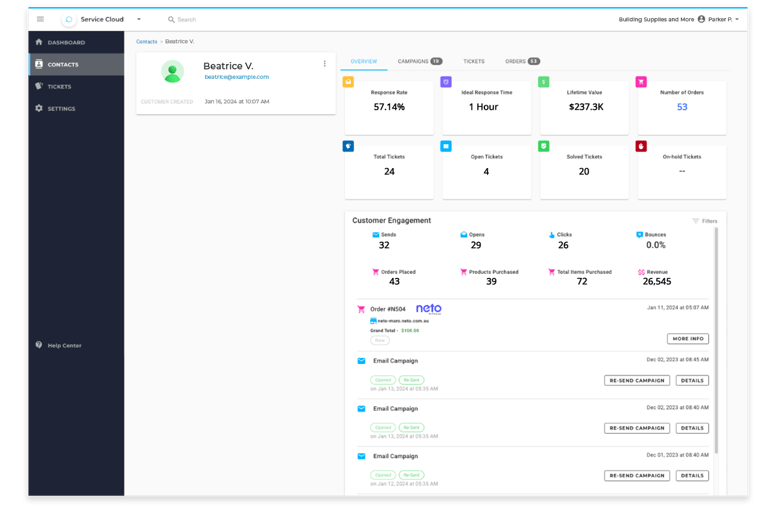Open the hamburger menu icon
Image resolution: width=776 pixels, height=517 pixels.
pos(40,19)
